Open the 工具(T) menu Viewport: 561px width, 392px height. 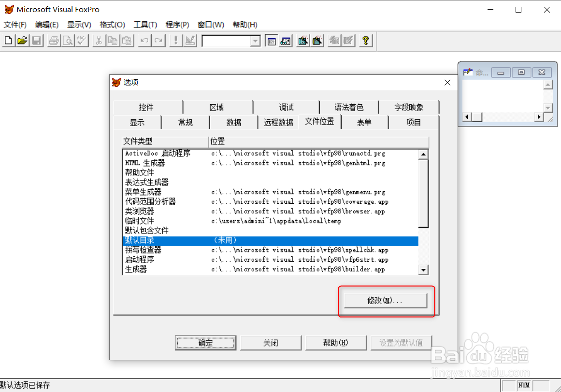pos(145,25)
